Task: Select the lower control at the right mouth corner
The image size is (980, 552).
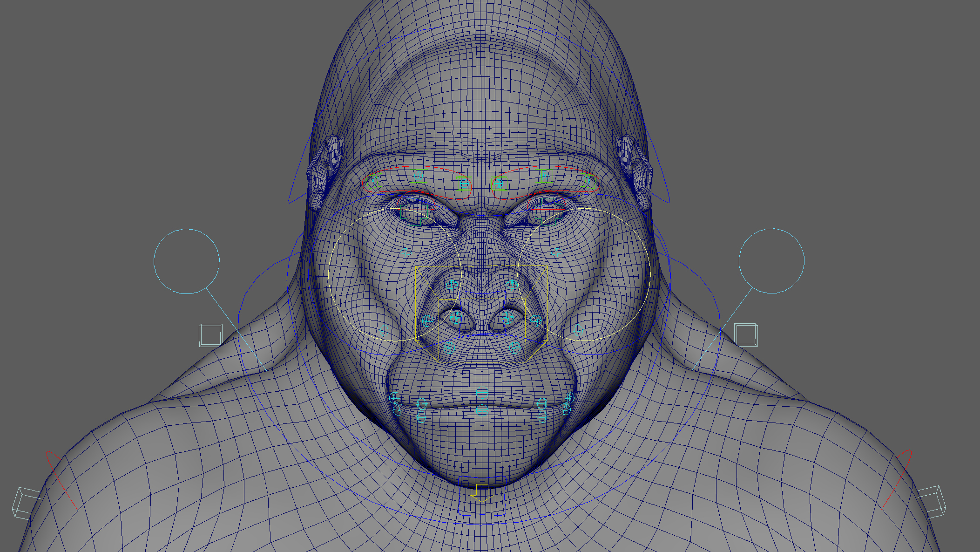Action: 567,409
